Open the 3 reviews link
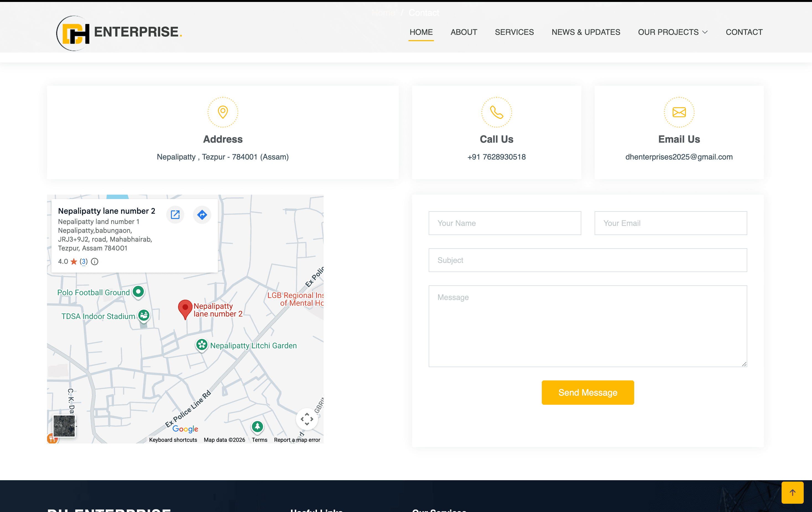Viewport: 812px width, 512px height. pos(84,261)
